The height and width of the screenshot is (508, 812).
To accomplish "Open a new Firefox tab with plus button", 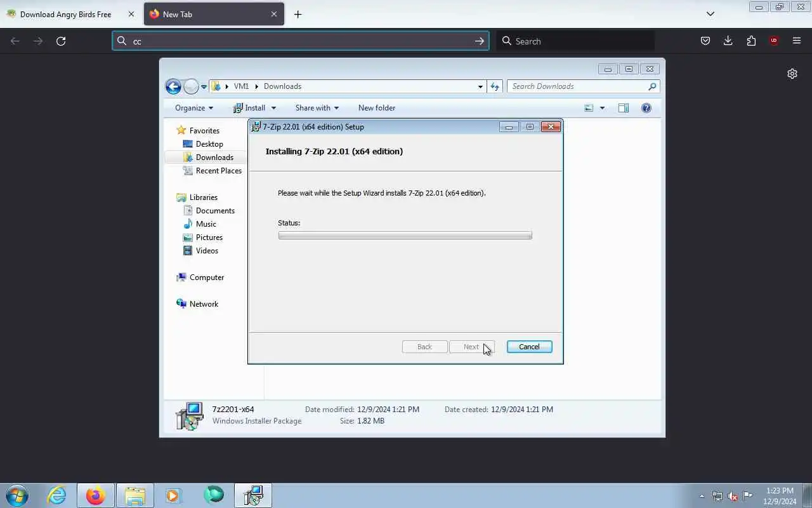I will coord(298,14).
